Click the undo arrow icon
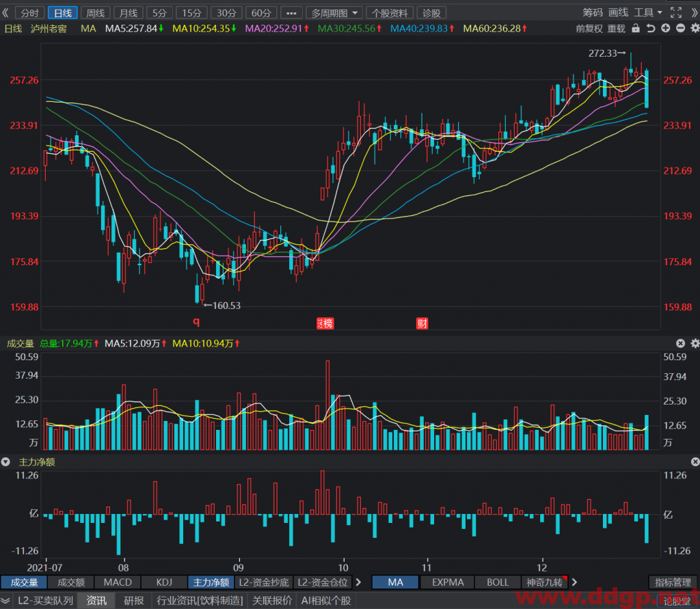The image size is (700, 609). coord(651,29)
